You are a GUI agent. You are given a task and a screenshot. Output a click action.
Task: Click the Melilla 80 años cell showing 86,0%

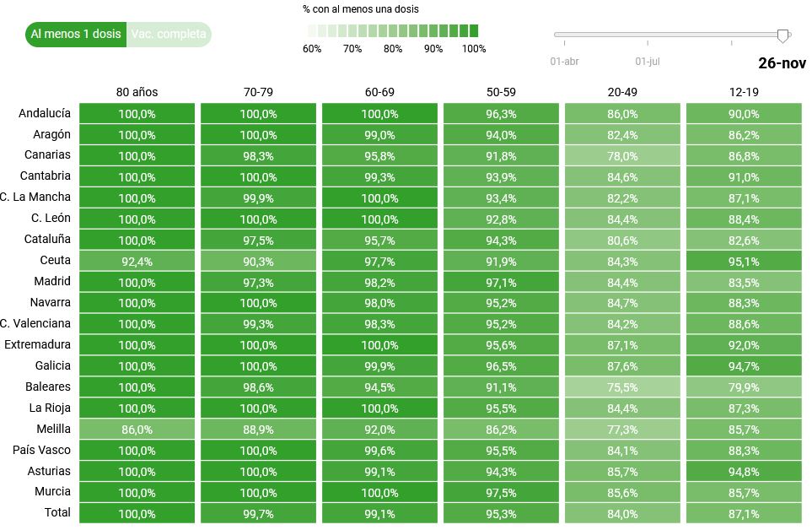[137, 430]
